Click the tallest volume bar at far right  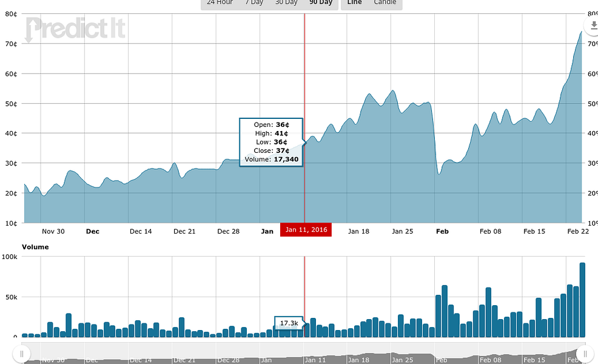point(582,300)
